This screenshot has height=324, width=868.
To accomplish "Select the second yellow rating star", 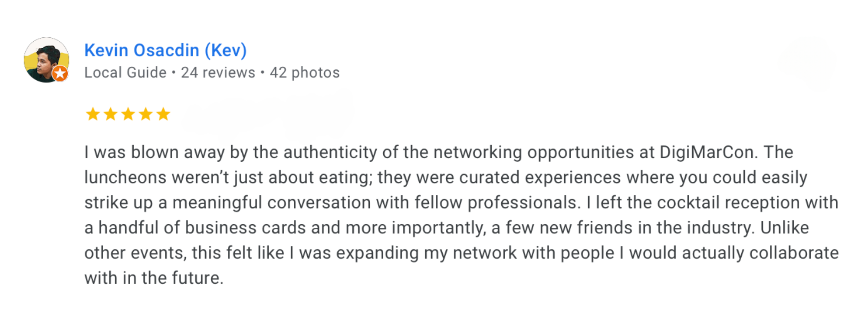I will 111,114.
